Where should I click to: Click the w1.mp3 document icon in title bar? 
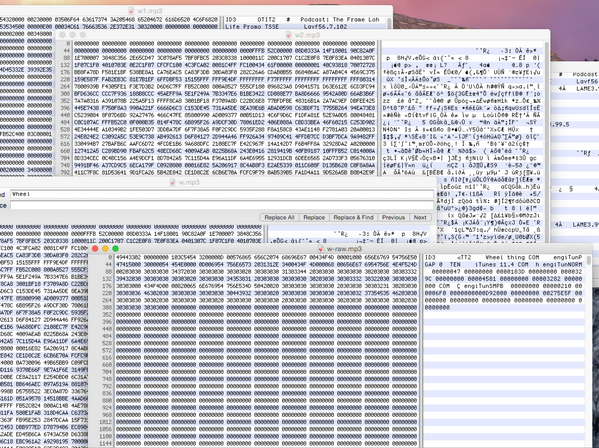[x=131, y=11]
